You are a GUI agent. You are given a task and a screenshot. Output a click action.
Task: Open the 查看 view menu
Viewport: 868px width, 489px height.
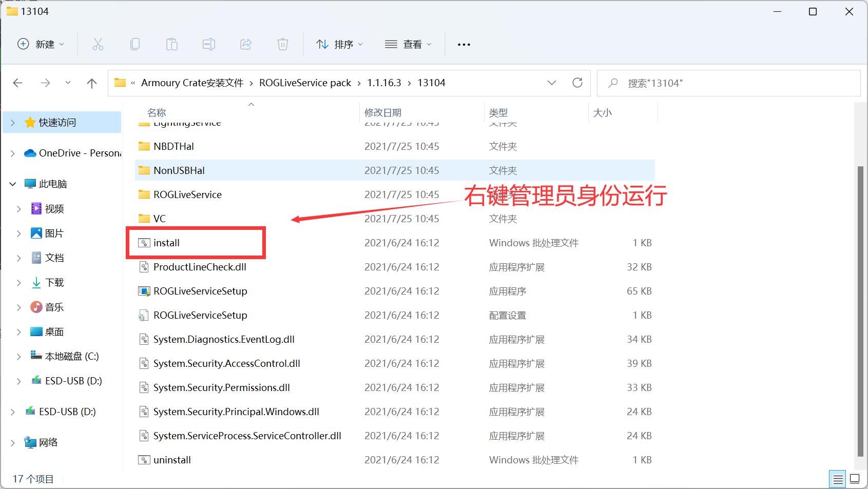(408, 44)
